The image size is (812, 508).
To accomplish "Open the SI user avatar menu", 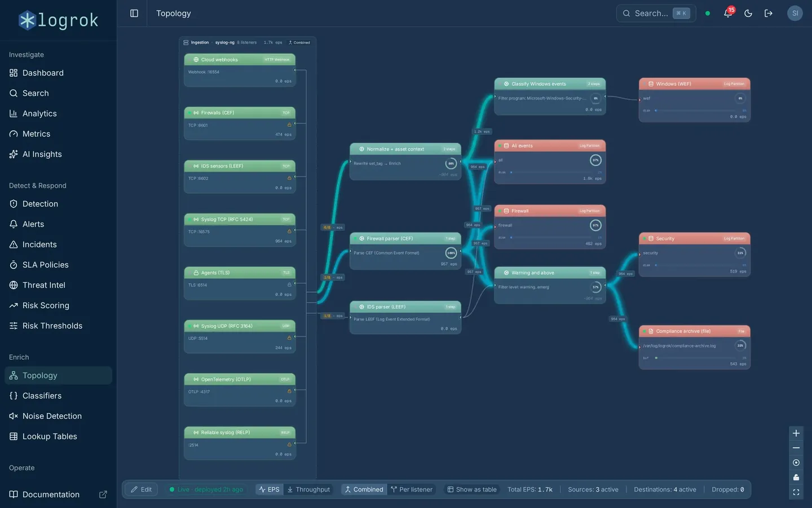I will tap(795, 13).
